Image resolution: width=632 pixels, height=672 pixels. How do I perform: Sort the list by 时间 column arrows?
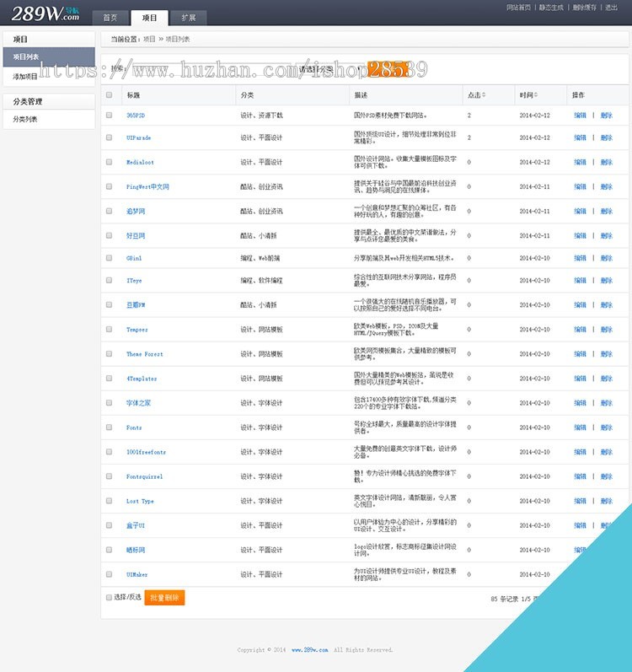tap(536, 94)
